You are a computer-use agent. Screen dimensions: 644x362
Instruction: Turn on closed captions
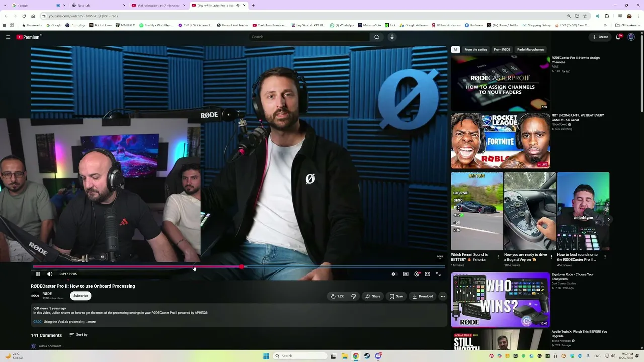[406, 274]
